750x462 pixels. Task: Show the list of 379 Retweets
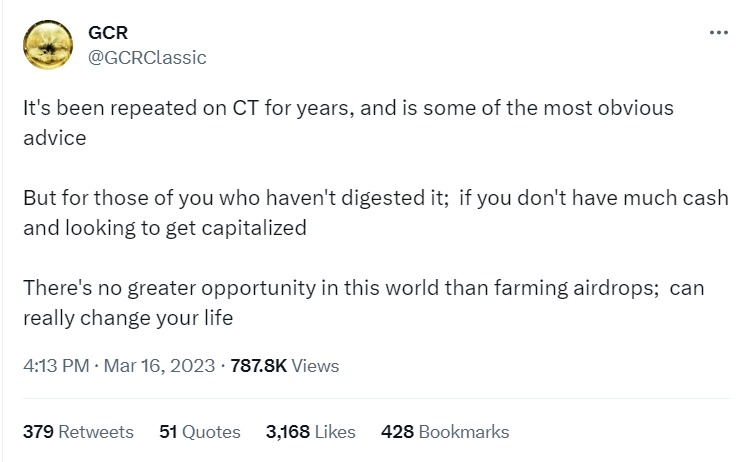click(78, 432)
